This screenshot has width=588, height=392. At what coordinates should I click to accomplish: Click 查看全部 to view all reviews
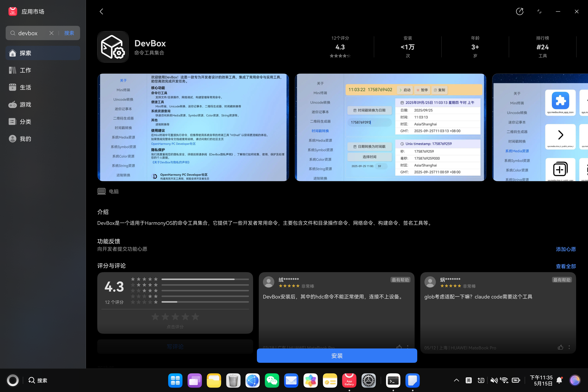[566, 266]
